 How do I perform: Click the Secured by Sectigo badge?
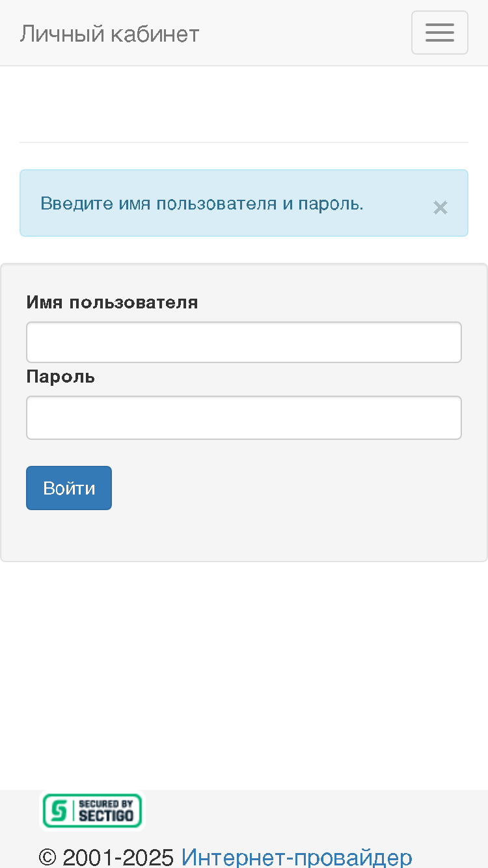tap(92, 811)
